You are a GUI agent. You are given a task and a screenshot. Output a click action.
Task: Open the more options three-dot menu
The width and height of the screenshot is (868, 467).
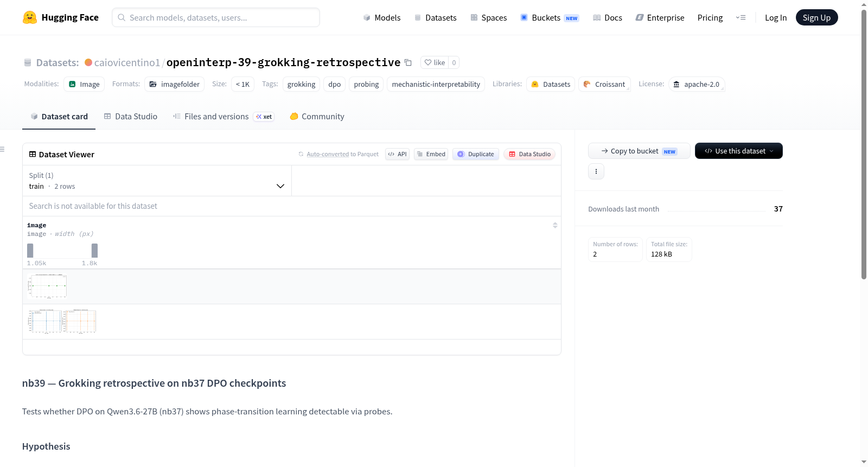pyautogui.click(x=596, y=171)
